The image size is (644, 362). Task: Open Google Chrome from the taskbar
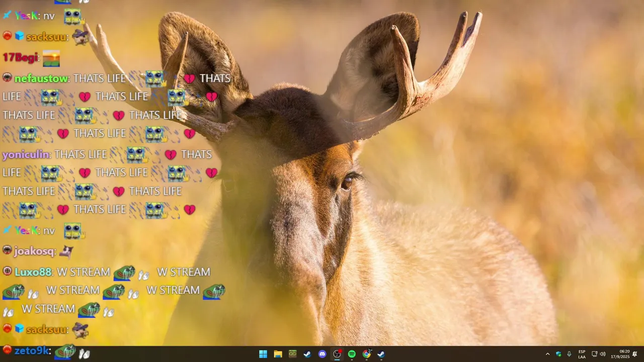pos(367,354)
